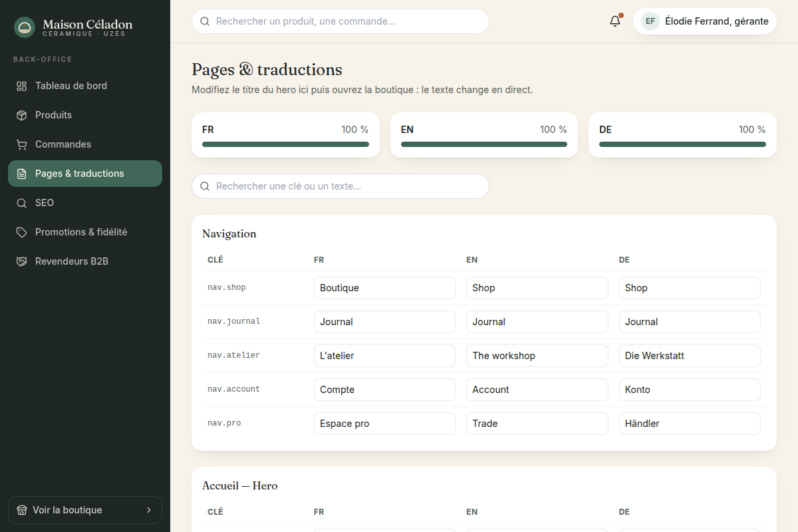Click the DE progress bar
798x532 pixels.
coord(682,144)
